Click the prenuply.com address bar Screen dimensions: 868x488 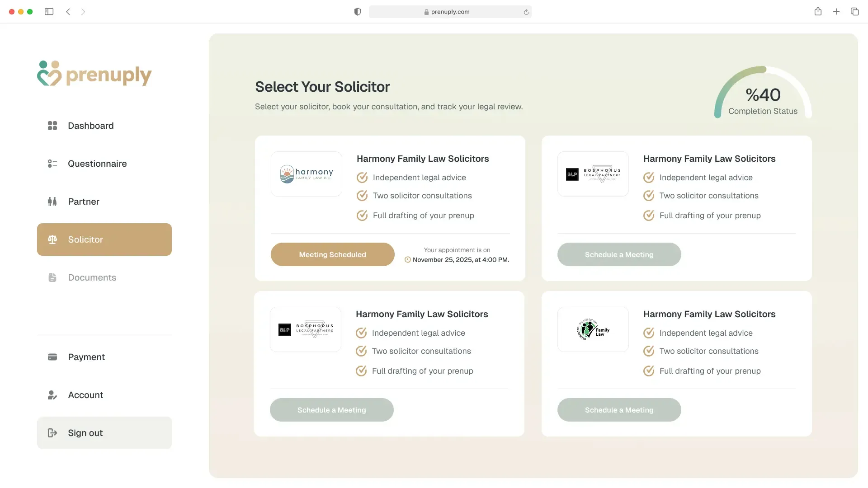pos(450,12)
